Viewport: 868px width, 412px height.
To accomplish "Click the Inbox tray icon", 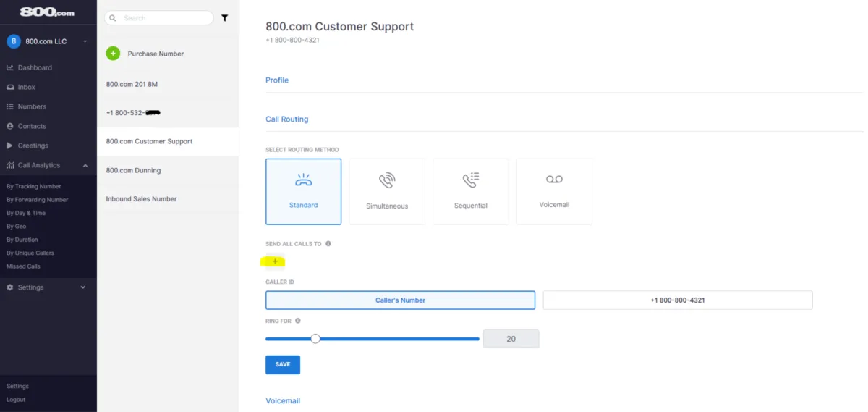I will [x=10, y=87].
